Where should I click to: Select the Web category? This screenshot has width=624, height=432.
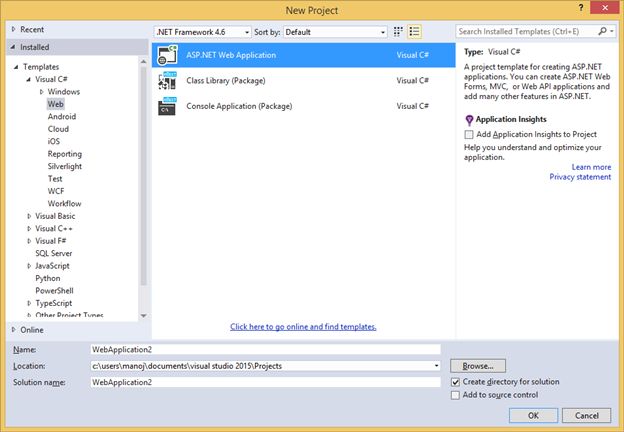click(x=55, y=104)
